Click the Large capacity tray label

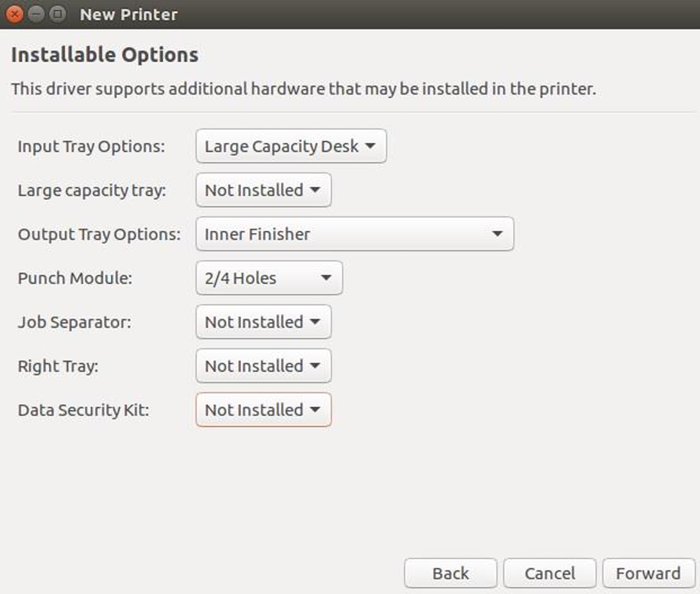click(x=92, y=190)
